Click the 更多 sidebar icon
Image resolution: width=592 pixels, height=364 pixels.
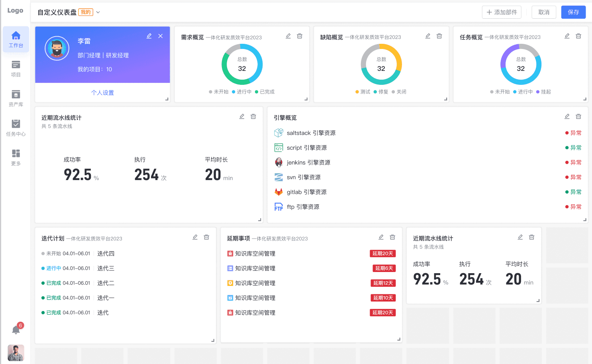(x=16, y=156)
